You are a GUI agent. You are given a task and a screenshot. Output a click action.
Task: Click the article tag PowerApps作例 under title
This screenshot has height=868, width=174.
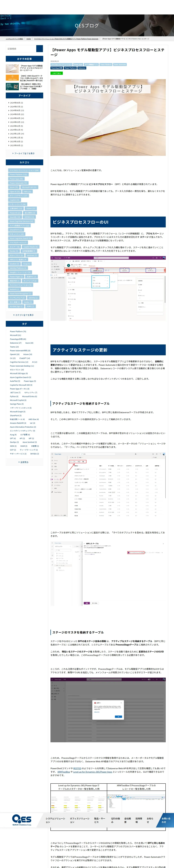click(57, 68)
